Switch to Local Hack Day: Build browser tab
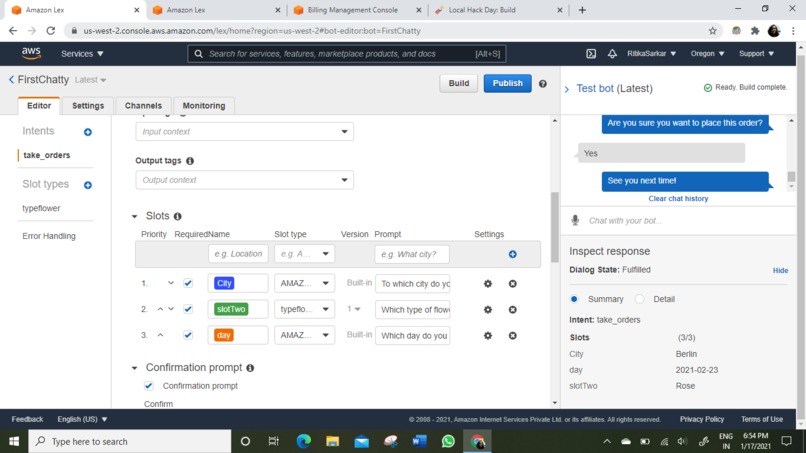This screenshot has width=806, height=453. 499,10
